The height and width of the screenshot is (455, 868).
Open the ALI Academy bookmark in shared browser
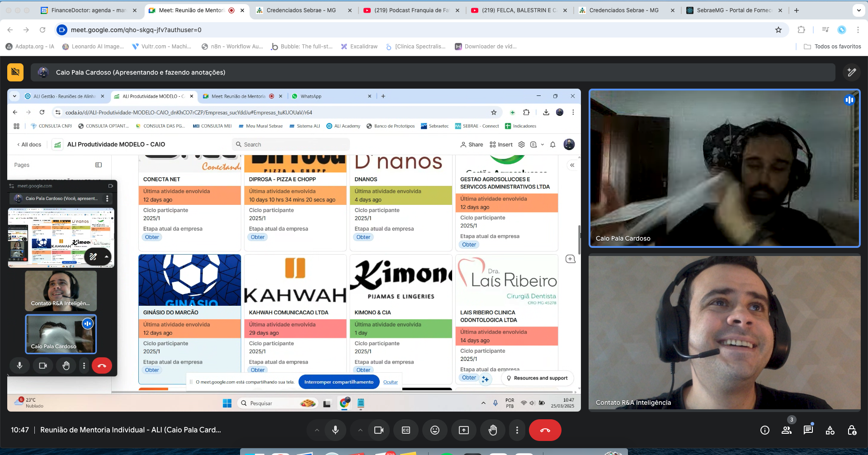(343, 126)
